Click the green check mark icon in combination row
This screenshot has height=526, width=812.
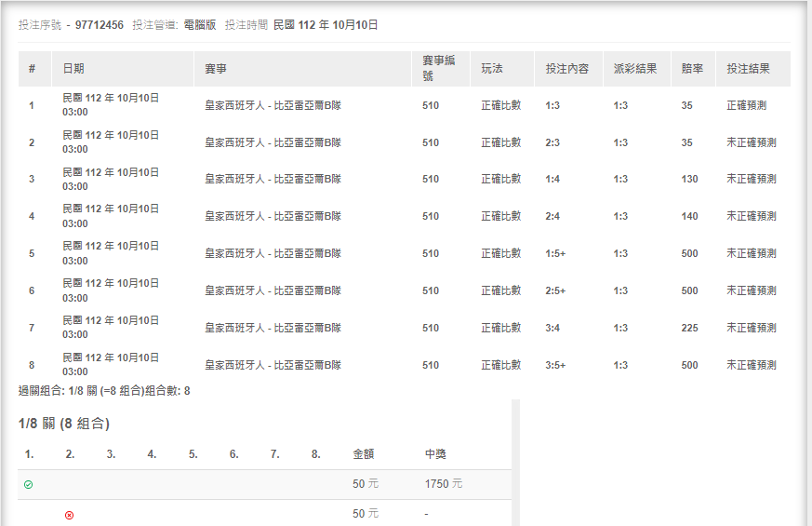(x=29, y=484)
